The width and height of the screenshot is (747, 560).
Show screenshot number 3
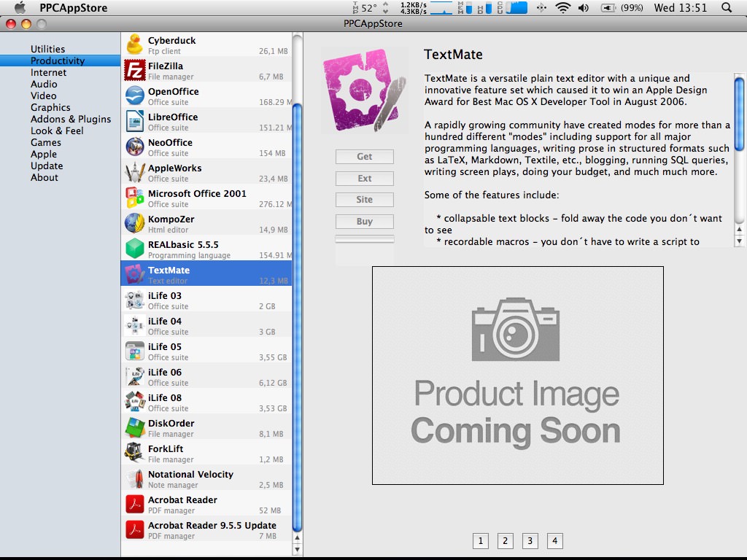(x=530, y=540)
